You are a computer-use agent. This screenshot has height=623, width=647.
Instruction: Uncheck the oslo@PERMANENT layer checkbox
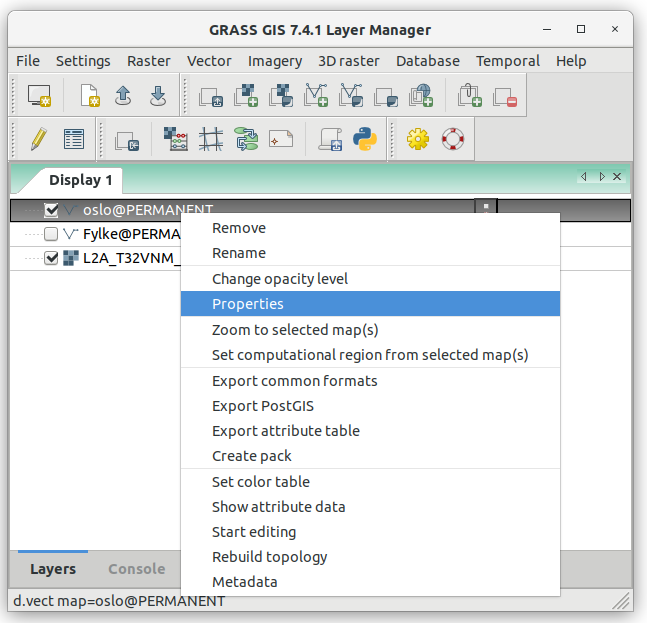pyautogui.click(x=51, y=210)
